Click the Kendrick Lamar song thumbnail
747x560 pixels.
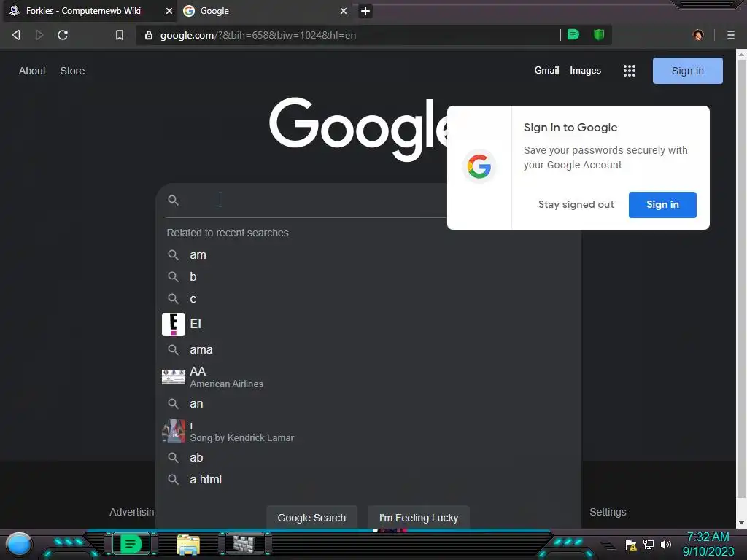174,431
